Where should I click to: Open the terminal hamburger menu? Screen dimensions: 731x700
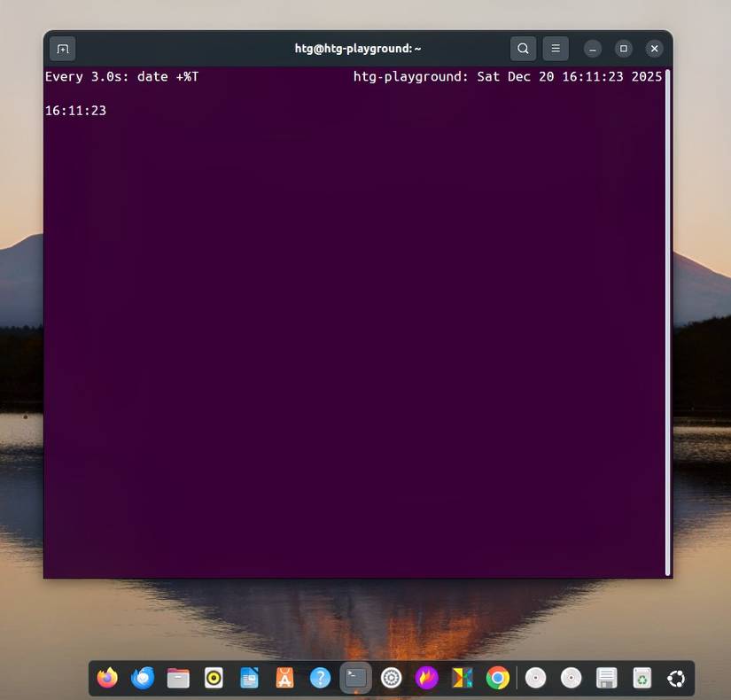[x=556, y=49]
